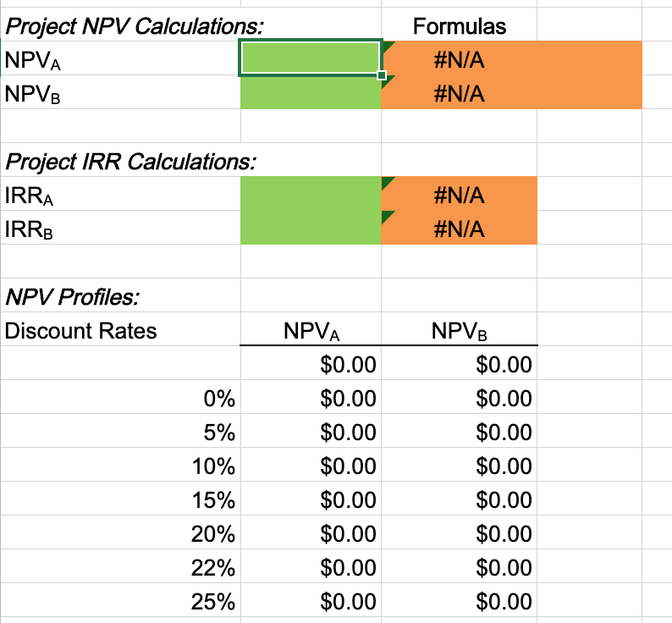Image resolution: width=672 pixels, height=623 pixels.
Task: Select the 22% discount rate cell
Action: click(120, 566)
